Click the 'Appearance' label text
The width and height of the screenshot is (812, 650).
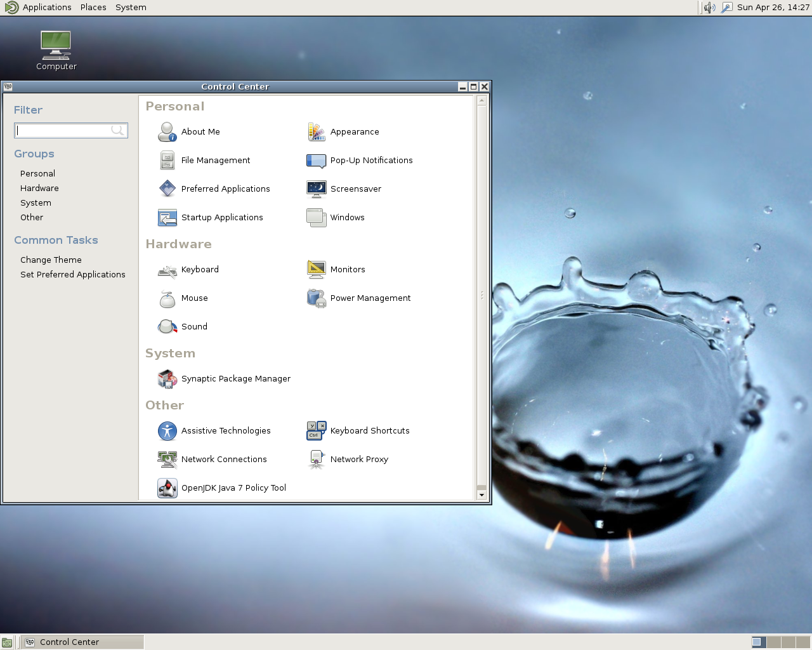pyautogui.click(x=355, y=131)
